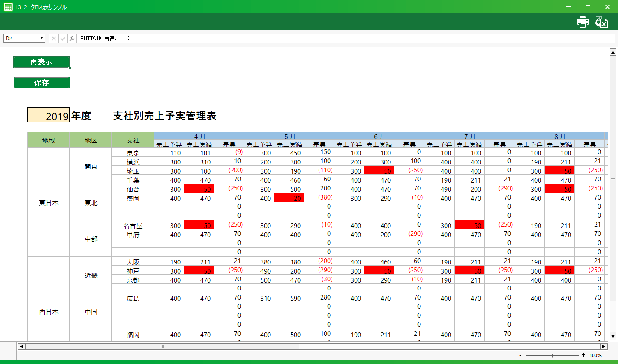Click the zoom out minus icon
This screenshot has width=618, height=364.
(520, 355)
